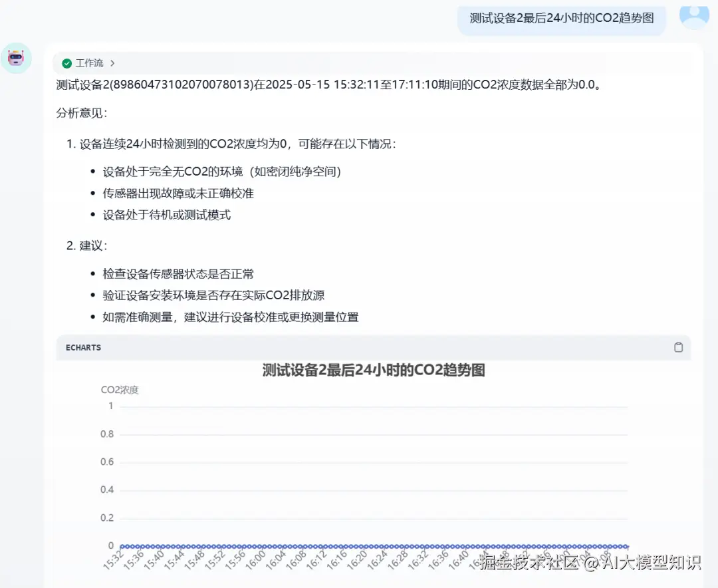
Task: Click the y-axis value 0.6
Action: click(107, 462)
